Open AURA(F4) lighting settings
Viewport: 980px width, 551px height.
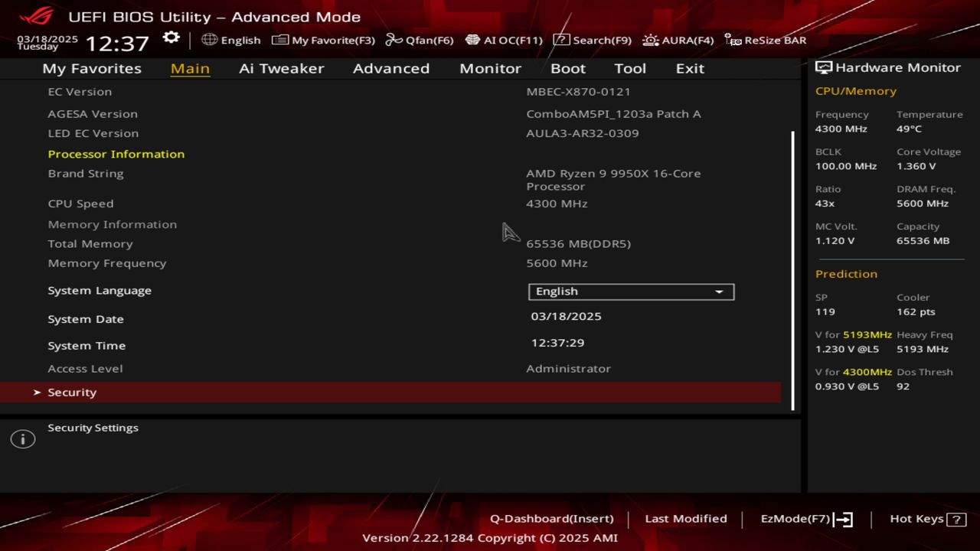(x=678, y=40)
